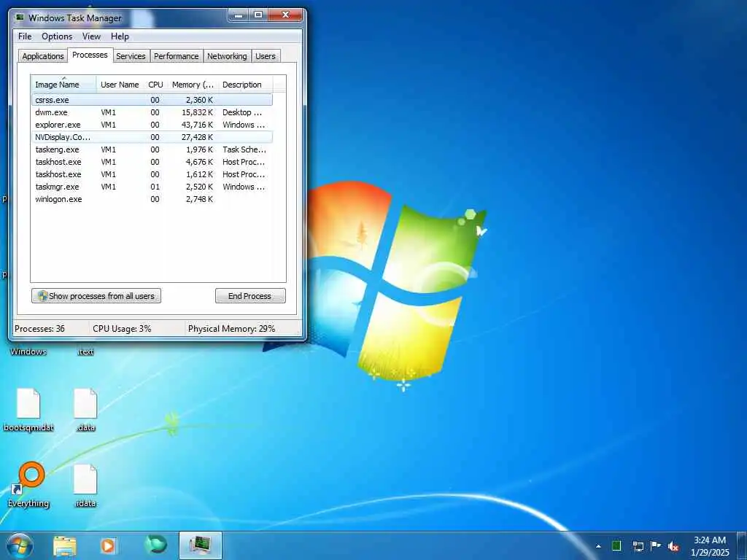Click Physical Memory: 29% status entry
Image resolution: width=747 pixels, height=560 pixels.
click(231, 329)
